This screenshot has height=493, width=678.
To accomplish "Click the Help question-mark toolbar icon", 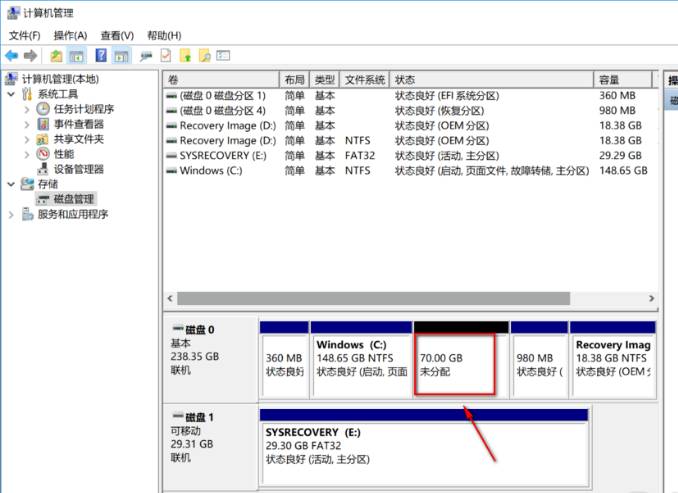I will 102,56.
